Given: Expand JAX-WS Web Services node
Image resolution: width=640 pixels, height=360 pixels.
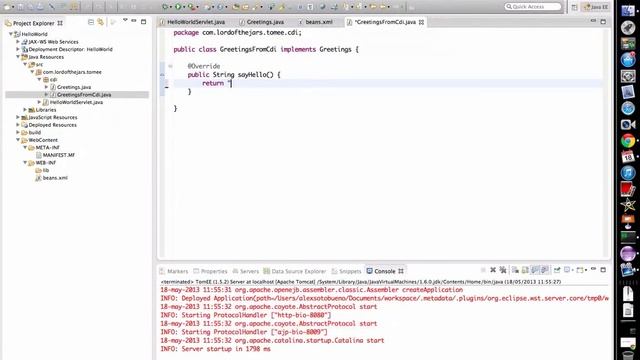Looking at the screenshot, I should pos(18,42).
